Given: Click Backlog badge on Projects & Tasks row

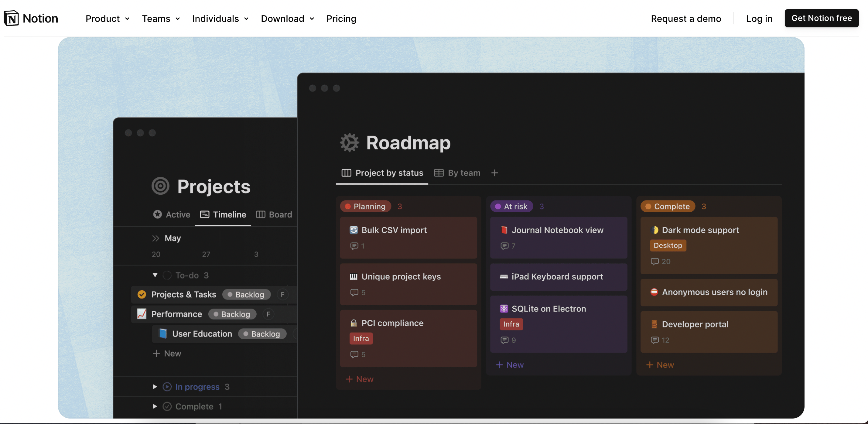Looking at the screenshot, I should (246, 295).
